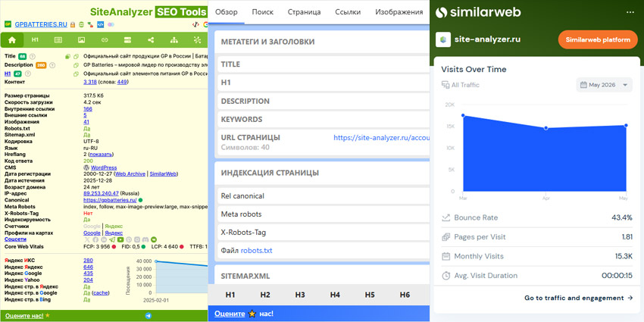Open the H1 headings tab in green toolbar
This screenshot has height=322, width=644.
[x=35, y=40]
